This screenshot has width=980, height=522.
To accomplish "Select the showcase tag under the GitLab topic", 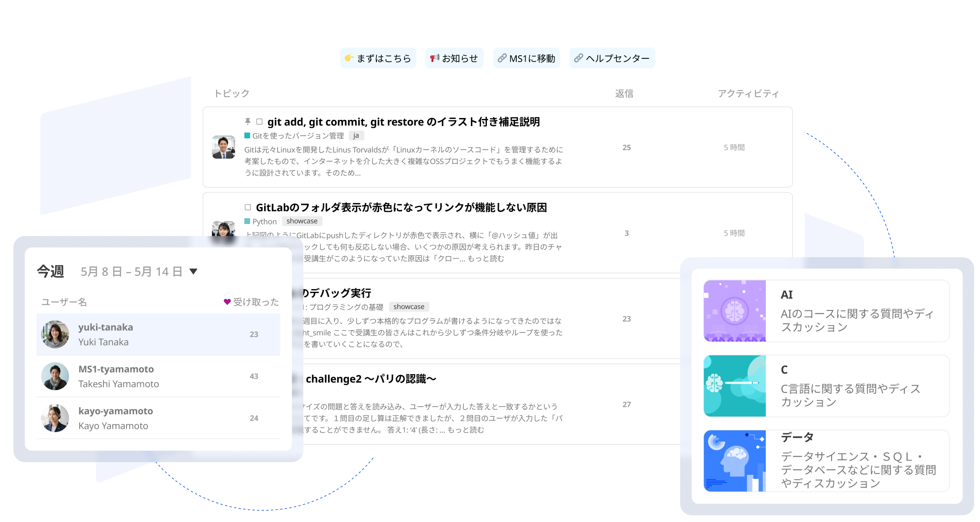I will coord(302,221).
